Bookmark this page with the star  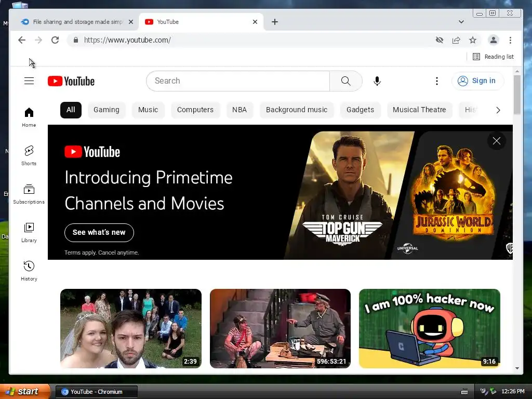[x=473, y=40]
